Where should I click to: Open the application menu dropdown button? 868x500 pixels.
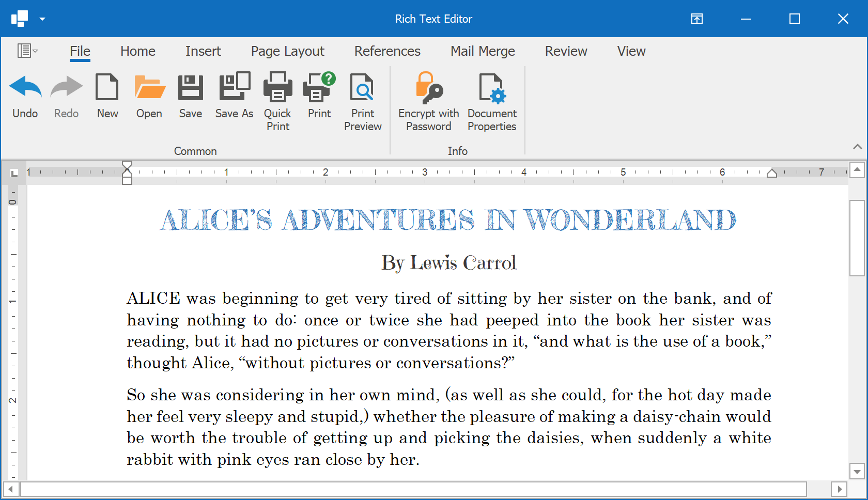(27, 51)
